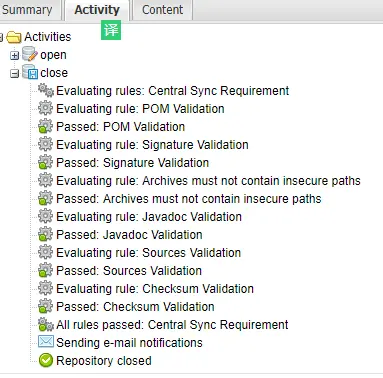The image size is (383, 378).
Task: Select the Activities tree label
Action: point(48,37)
